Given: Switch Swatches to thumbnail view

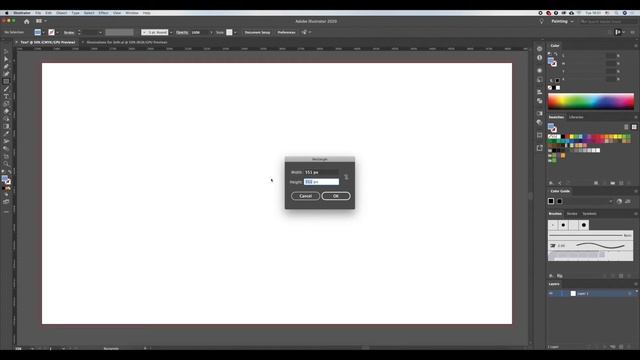Looking at the screenshot, I should (x=634, y=127).
